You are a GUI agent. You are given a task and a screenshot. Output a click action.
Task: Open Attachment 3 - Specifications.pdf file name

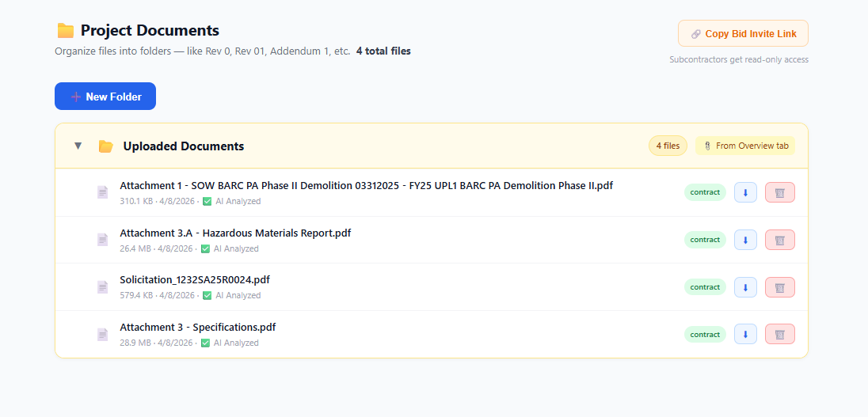pos(198,327)
